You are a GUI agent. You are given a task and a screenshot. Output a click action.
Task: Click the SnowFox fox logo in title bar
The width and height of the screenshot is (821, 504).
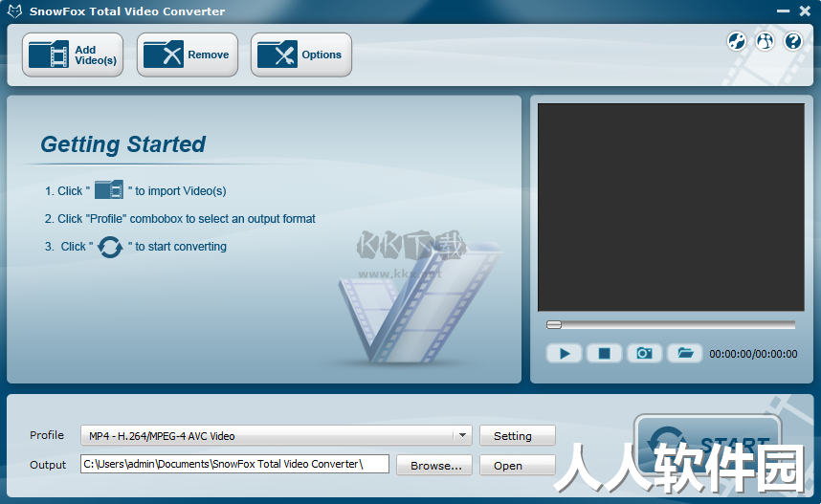14,11
